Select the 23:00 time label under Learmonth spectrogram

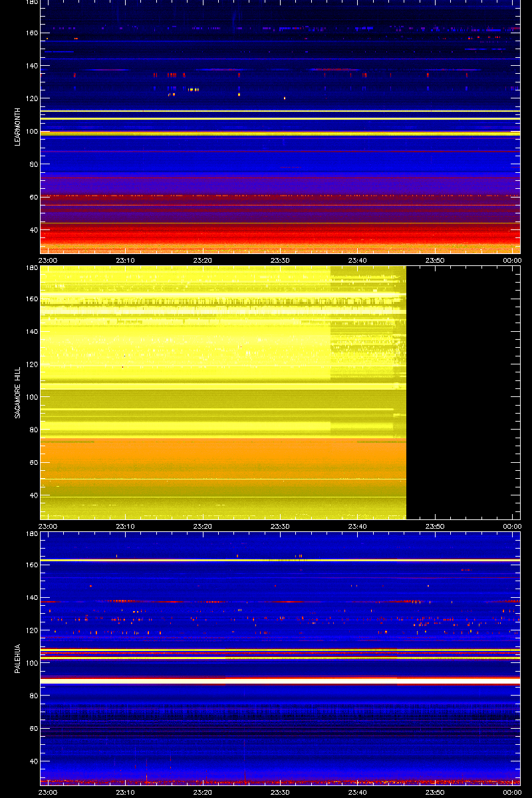[x=49, y=261]
